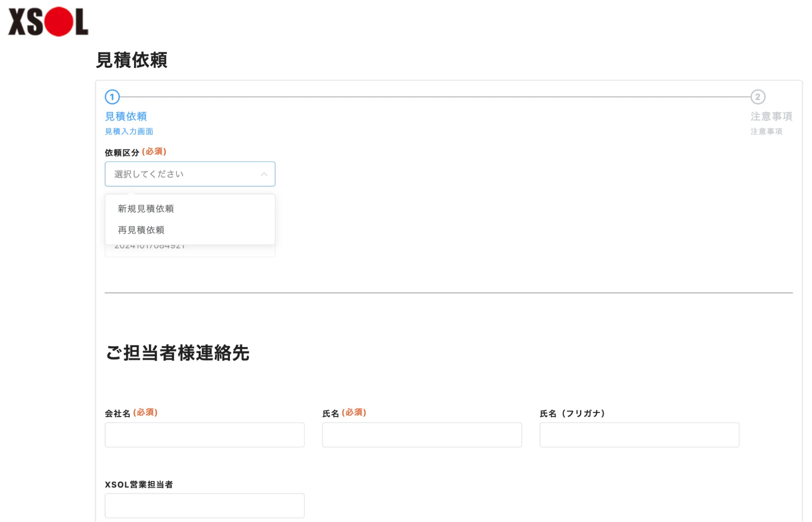The height and width of the screenshot is (522, 812).
Task: Click the 見積入力画面 step subtitle
Action: 129,132
